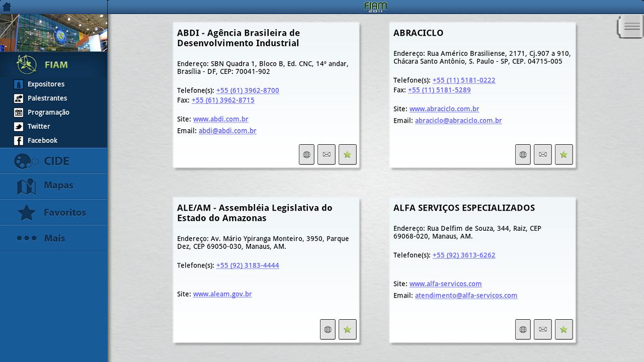Open the Favoritos section
The height and width of the screenshot is (362, 644).
pyautogui.click(x=54, y=212)
